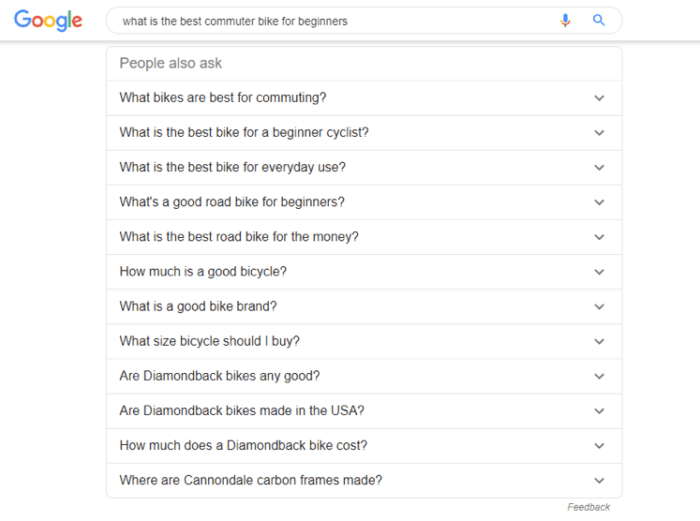Click "How much is a good bicycle?" text

pyautogui.click(x=203, y=272)
